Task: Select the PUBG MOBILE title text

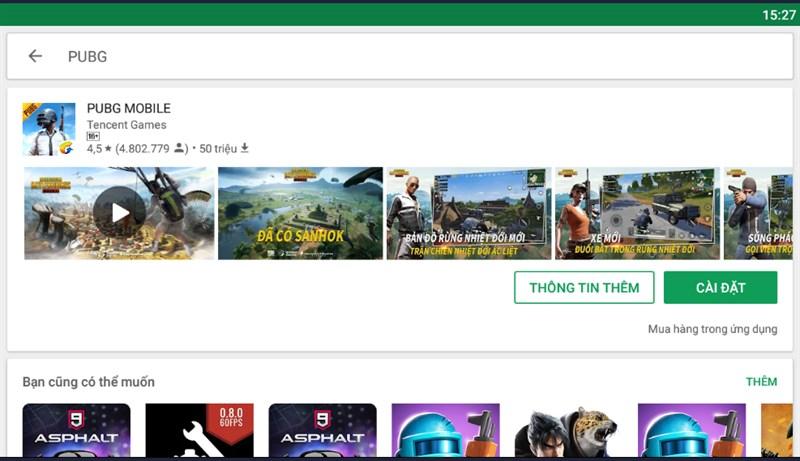Action: pos(129,108)
